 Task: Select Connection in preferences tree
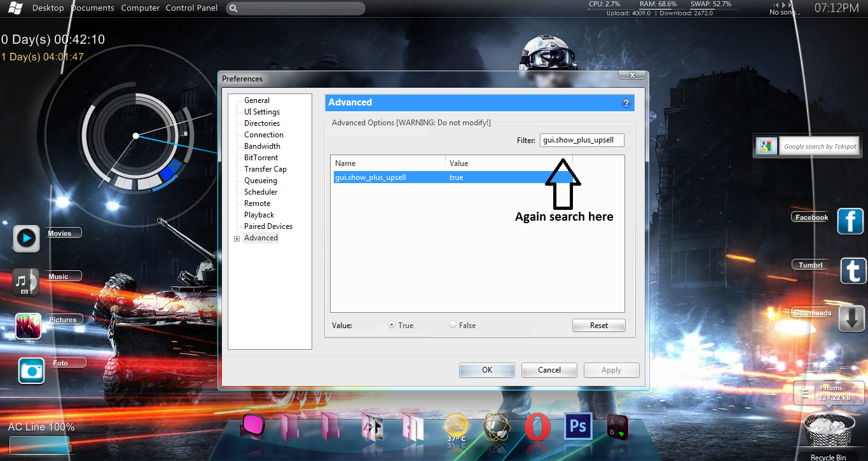click(x=264, y=135)
